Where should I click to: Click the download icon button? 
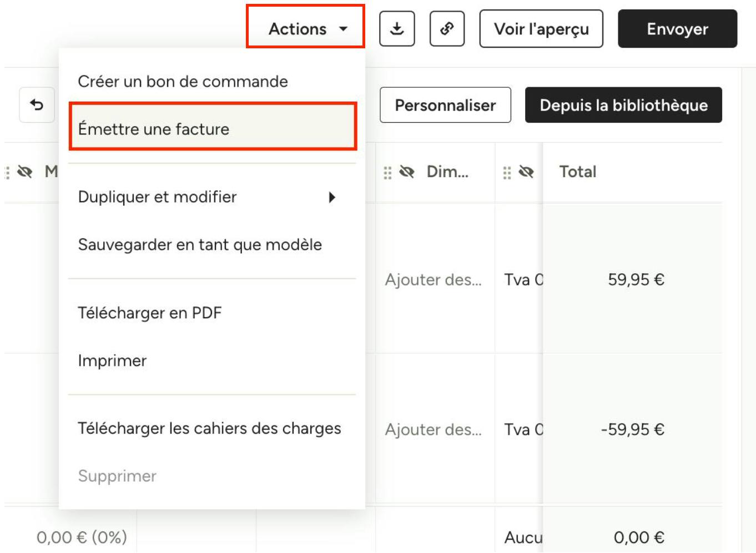coord(397,29)
